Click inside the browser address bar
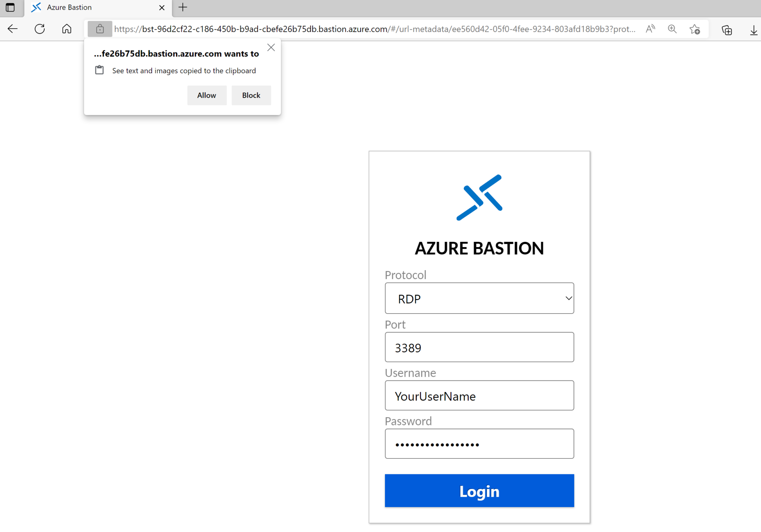 tap(372, 29)
